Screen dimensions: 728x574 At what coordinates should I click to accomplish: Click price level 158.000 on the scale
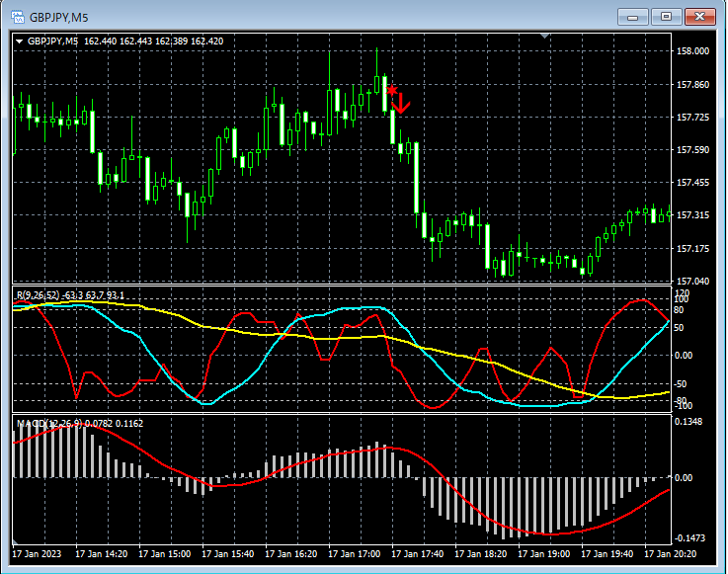692,51
